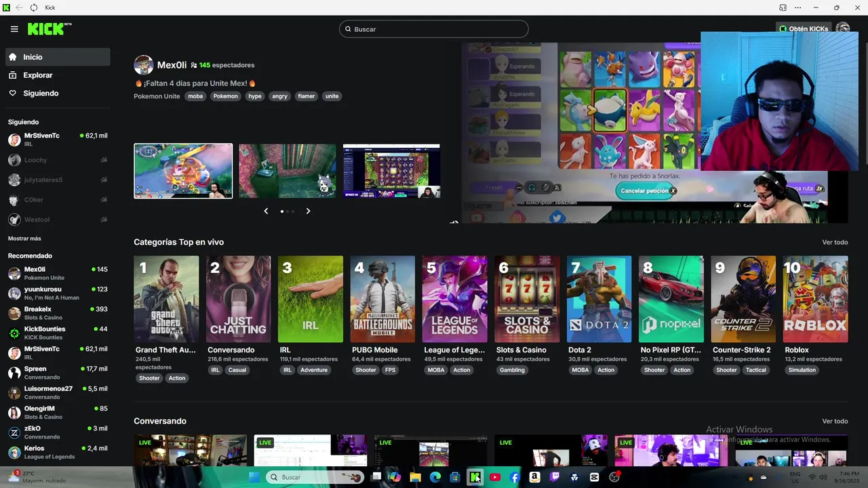Click the Tactical tag under Counter-Strike 2
Viewport: 868px width, 488px height.
coord(755,370)
